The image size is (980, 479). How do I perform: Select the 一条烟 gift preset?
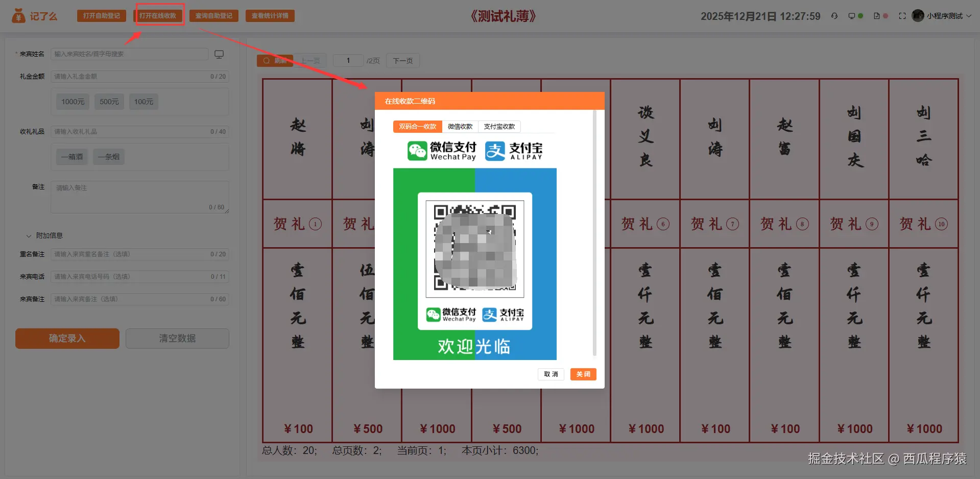click(x=109, y=157)
